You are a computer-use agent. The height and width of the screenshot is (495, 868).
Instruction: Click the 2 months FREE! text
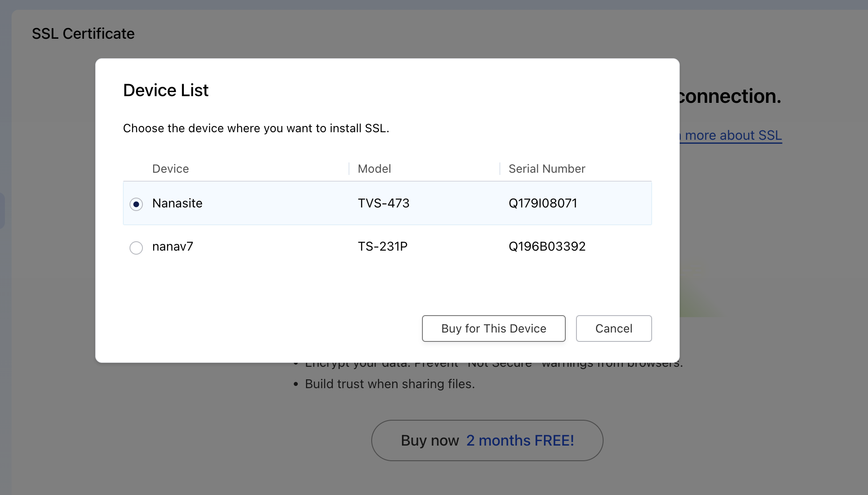coord(520,440)
